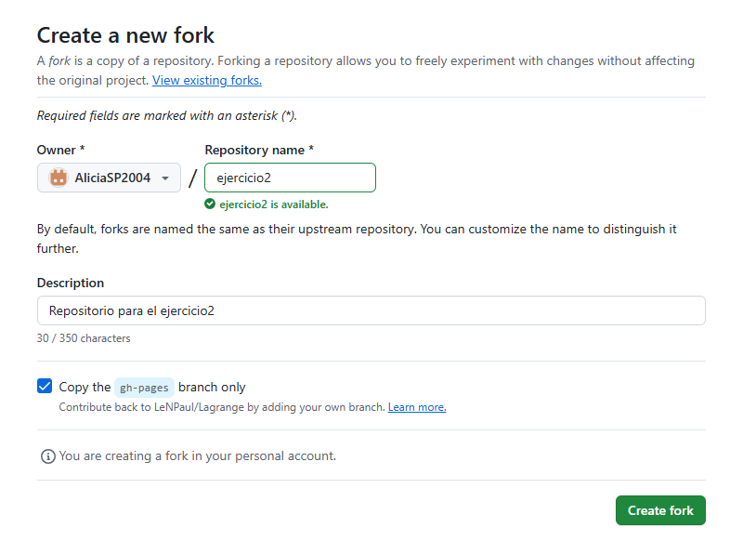Open the View existing forks link
This screenshot has height=541, width=756.
(x=207, y=81)
